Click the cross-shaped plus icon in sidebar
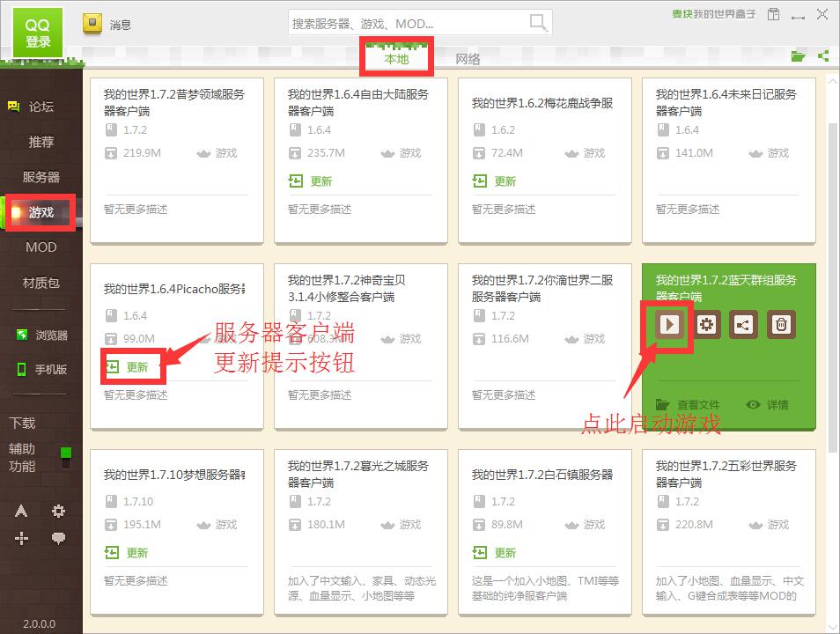The width and height of the screenshot is (840, 634). pyautogui.click(x=21, y=538)
